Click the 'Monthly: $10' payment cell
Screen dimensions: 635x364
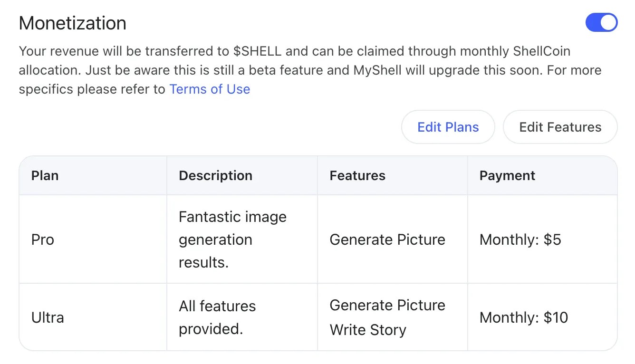tap(524, 317)
